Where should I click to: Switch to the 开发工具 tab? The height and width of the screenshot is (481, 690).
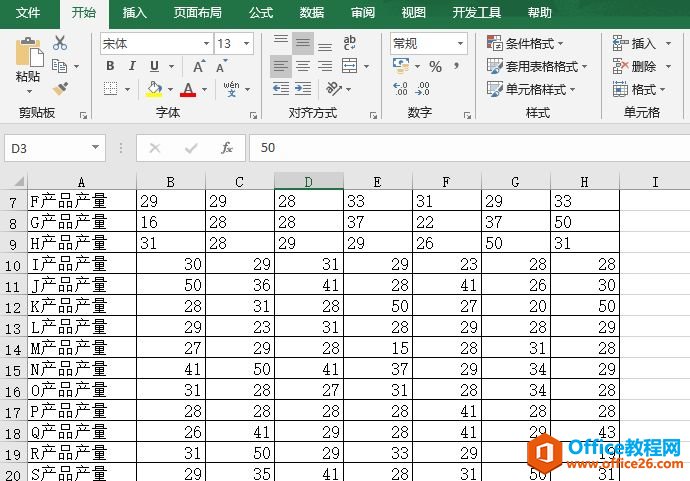click(x=477, y=12)
